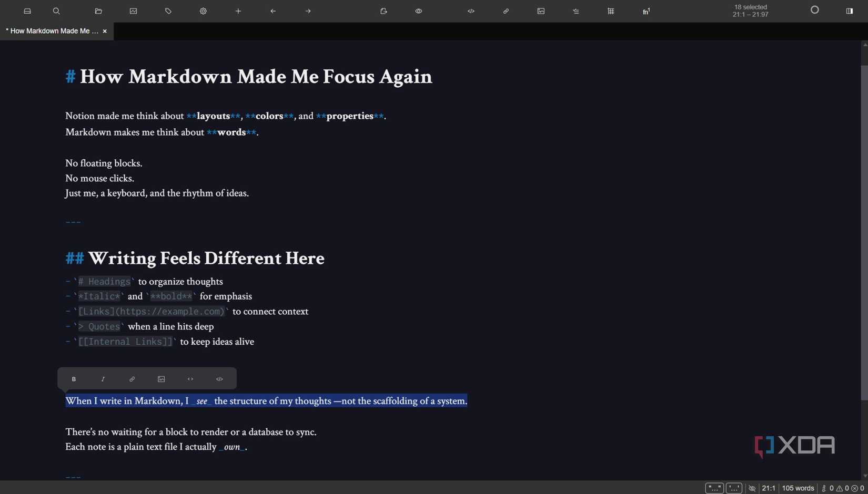Click the italic word 'see' in selection
The image size is (868, 494).
coord(201,402)
